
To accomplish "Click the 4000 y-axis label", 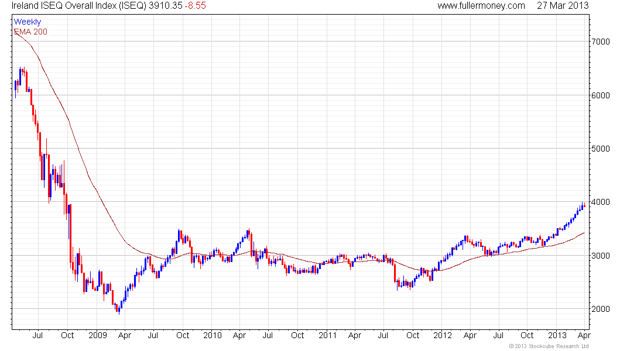I will point(601,202).
